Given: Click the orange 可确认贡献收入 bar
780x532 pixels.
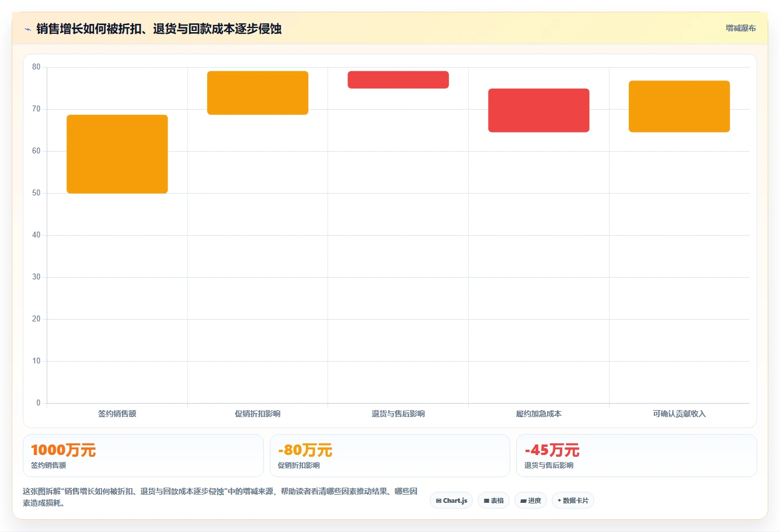Looking at the screenshot, I should point(679,106).
